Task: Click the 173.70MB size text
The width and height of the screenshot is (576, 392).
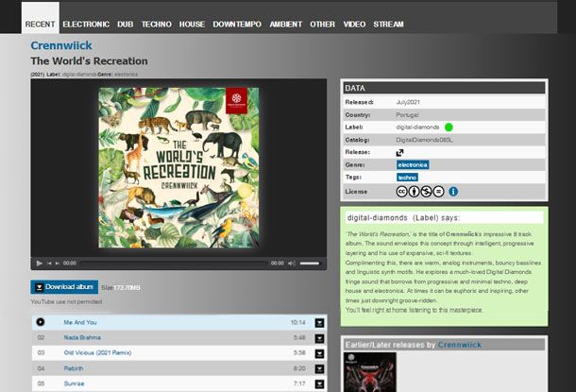Action: pos(127,288)
